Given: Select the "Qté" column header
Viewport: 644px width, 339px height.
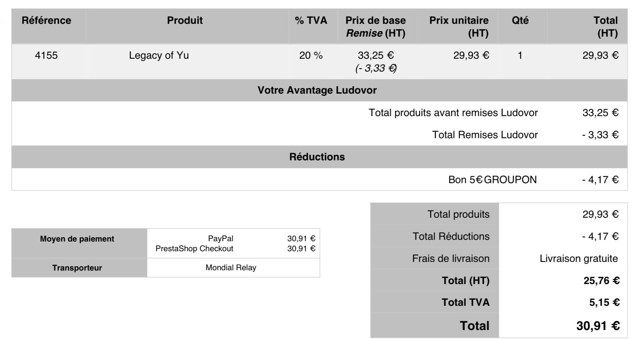Looking at the screenshot, I should pyautogui.click(x=520, y=21).
